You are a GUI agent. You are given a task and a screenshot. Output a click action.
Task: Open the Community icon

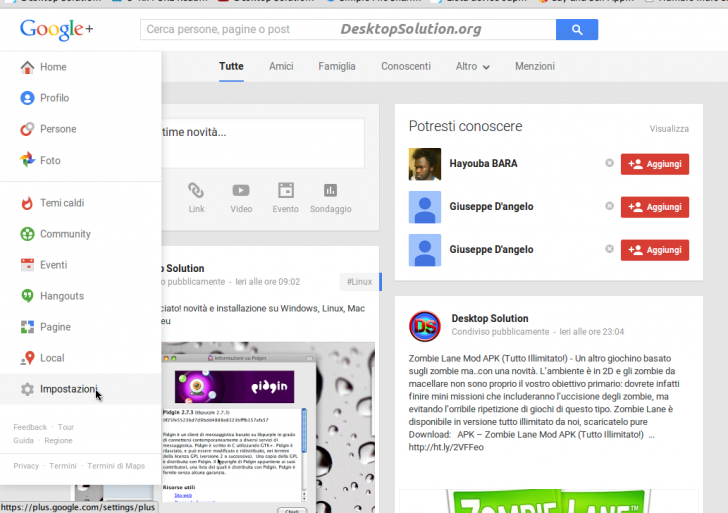[27, 234]
